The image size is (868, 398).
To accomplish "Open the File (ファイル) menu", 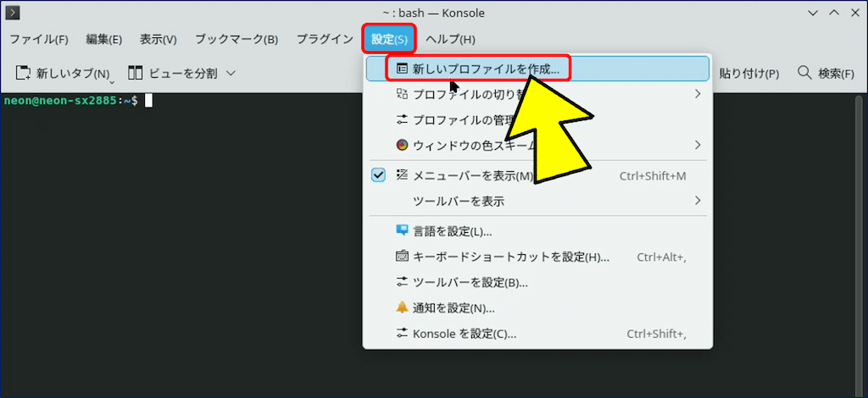I will [39, 39].
